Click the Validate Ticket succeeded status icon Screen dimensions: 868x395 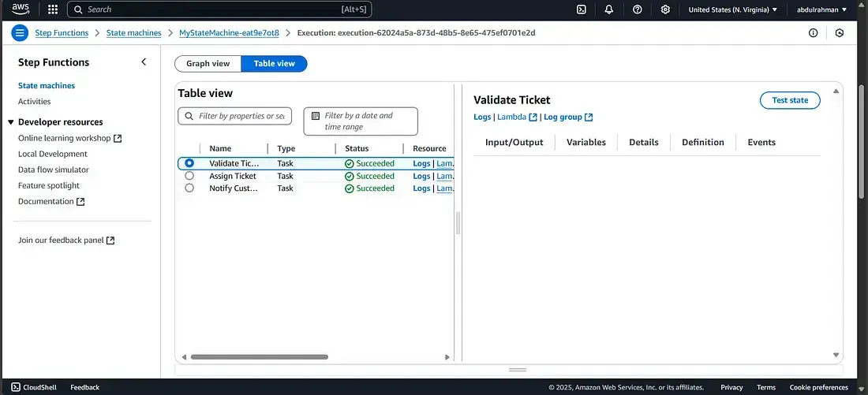click(350, 164)
